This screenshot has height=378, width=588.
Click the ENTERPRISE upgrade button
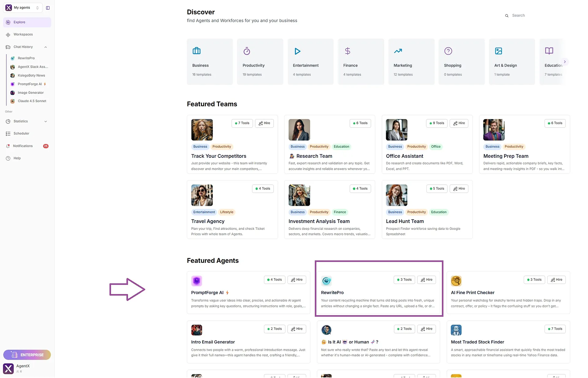(27, 355)
